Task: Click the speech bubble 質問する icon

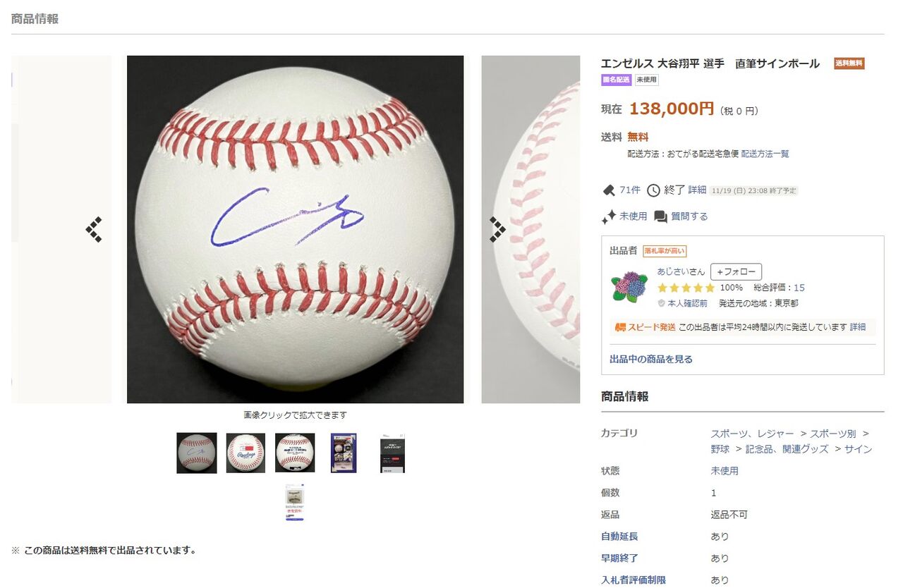Action: (x=660, y=216)
